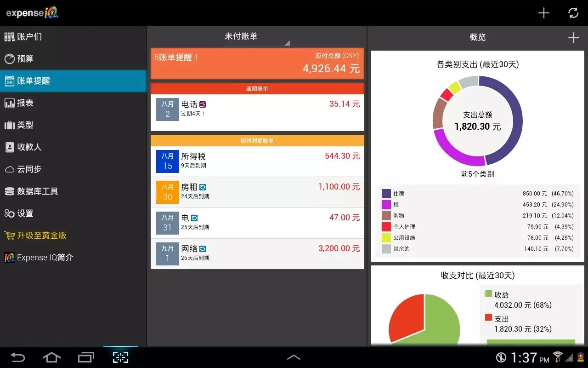Tap the 其余的 gray color swatch
Viewport: 588px width, 368px height.
pyautogui.click(x=386, y=249)
